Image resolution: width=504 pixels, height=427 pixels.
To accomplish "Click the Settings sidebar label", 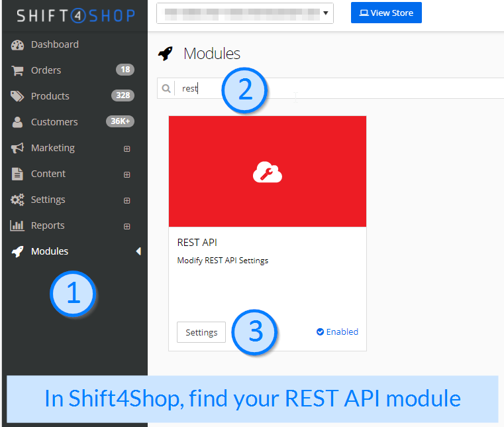I will (x=48, y=200).
